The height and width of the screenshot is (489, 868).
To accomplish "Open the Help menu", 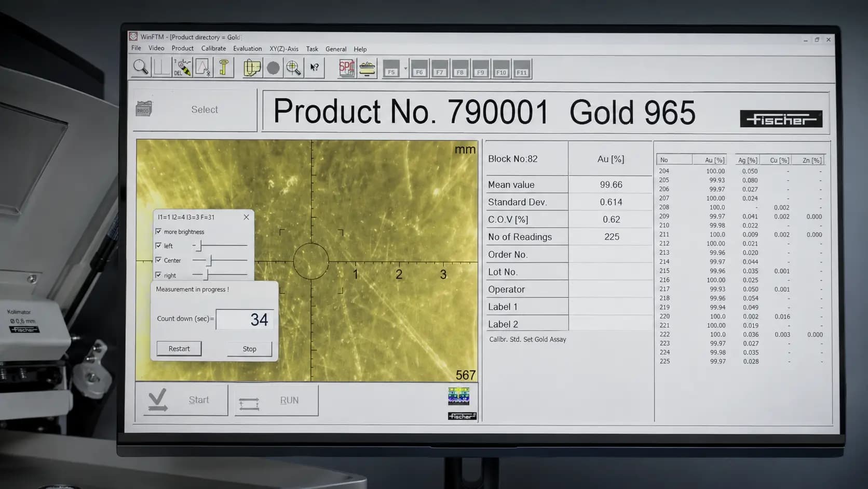I will [x=360, y=49].
